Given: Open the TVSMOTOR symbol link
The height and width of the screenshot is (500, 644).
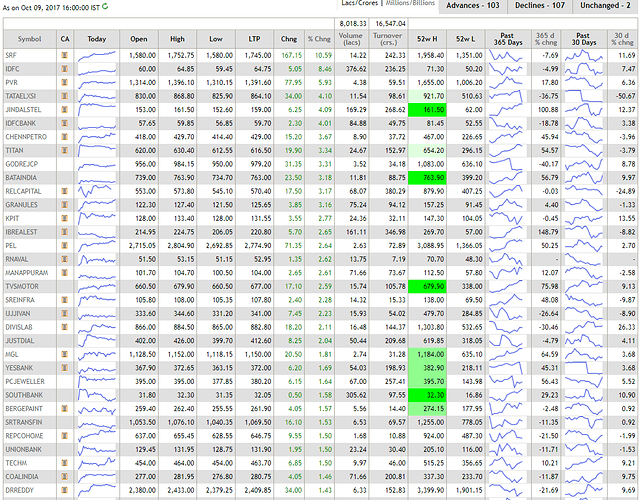Looking at the screenshot, I should coord(22,286).
